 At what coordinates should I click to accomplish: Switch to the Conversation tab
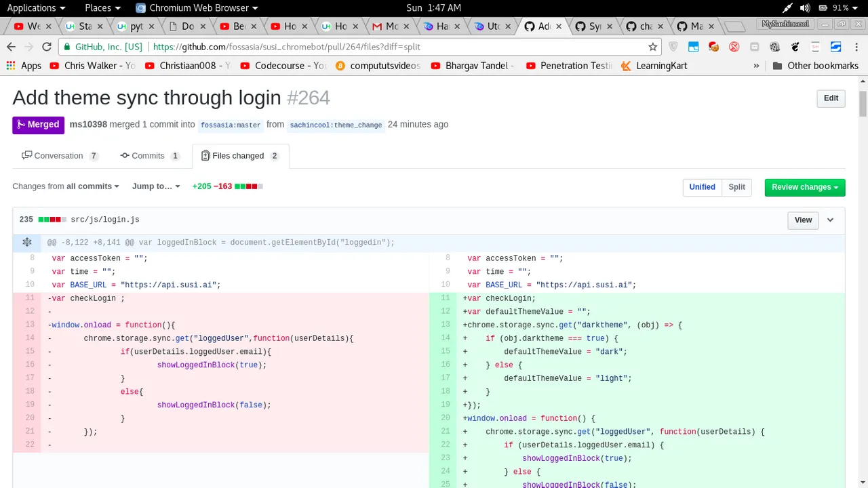(x=60, y=156)
